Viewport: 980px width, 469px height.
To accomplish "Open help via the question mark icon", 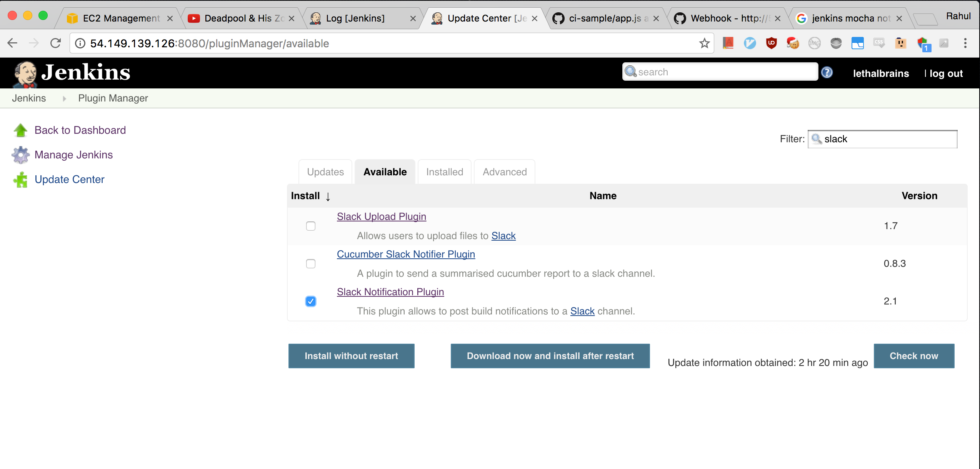I will (827, 72).
